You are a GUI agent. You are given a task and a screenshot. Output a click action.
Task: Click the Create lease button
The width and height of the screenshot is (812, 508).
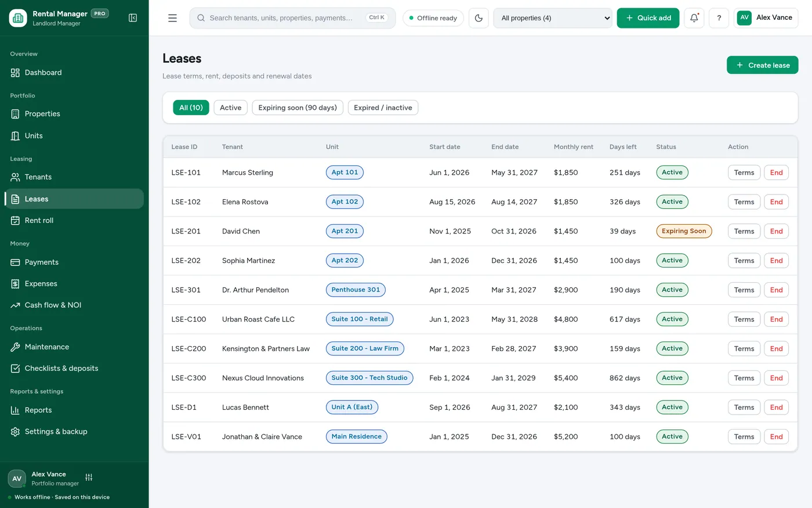(762, 65)
